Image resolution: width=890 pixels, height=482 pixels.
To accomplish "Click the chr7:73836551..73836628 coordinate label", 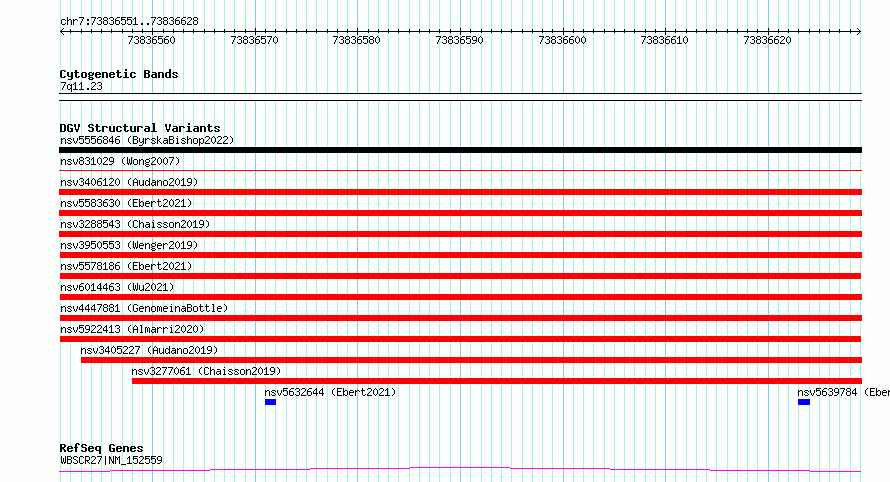I will (129, 22).
